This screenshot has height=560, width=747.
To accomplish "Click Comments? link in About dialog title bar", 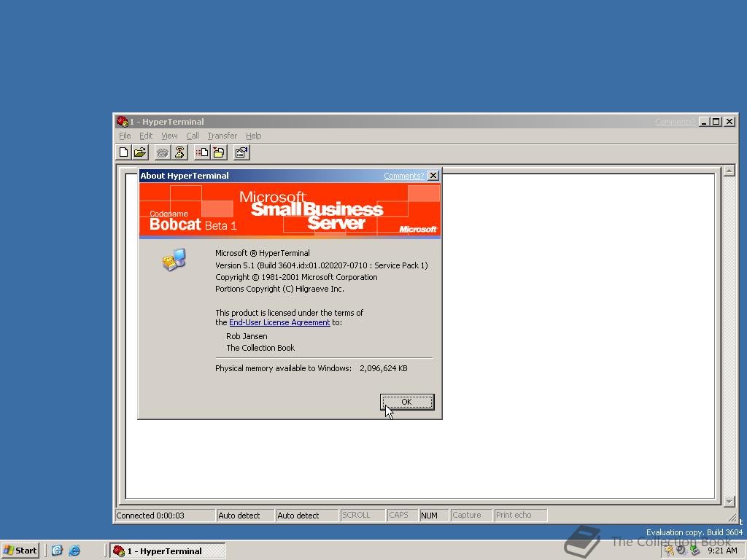I will [x=403, y=176].
